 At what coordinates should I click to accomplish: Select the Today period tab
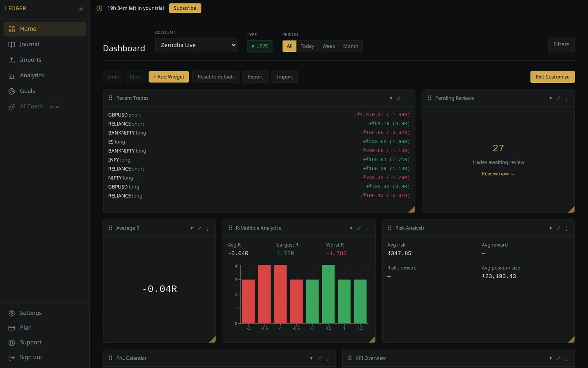[x=307, y=46]
